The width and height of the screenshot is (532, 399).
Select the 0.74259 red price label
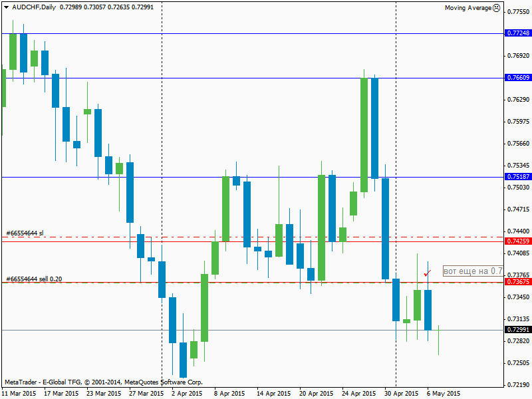[518, 241]
